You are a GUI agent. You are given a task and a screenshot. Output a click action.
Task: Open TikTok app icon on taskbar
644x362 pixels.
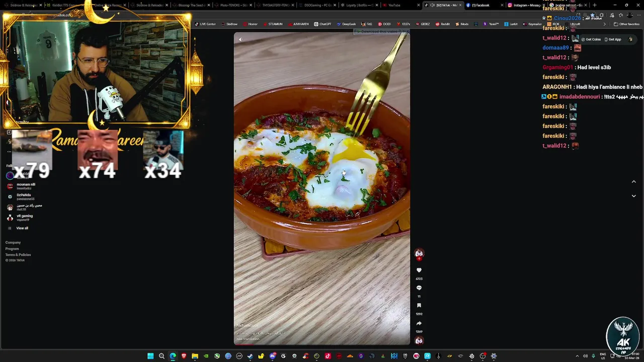[328, 356]
